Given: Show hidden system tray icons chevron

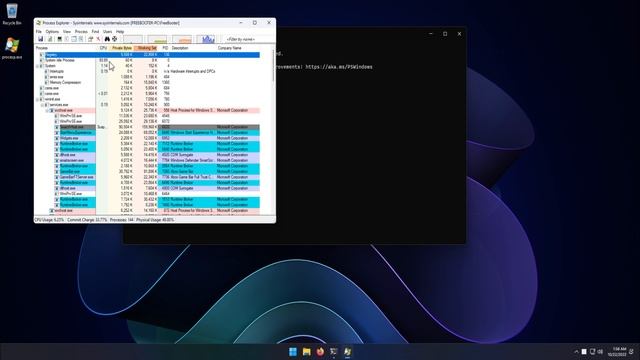Looking at the screenshot, I should pos(576,351).
